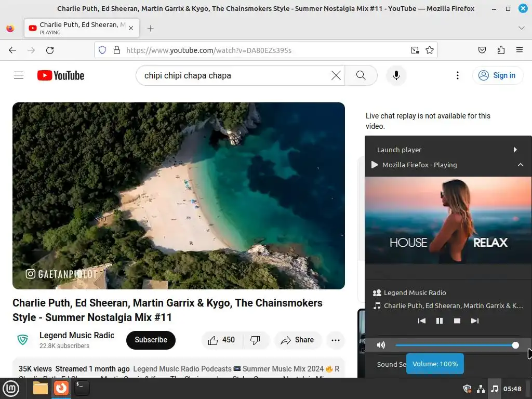Viewport: 532px width, 399px height.
Task: Expand the video description box
Action: click(179, 369)
